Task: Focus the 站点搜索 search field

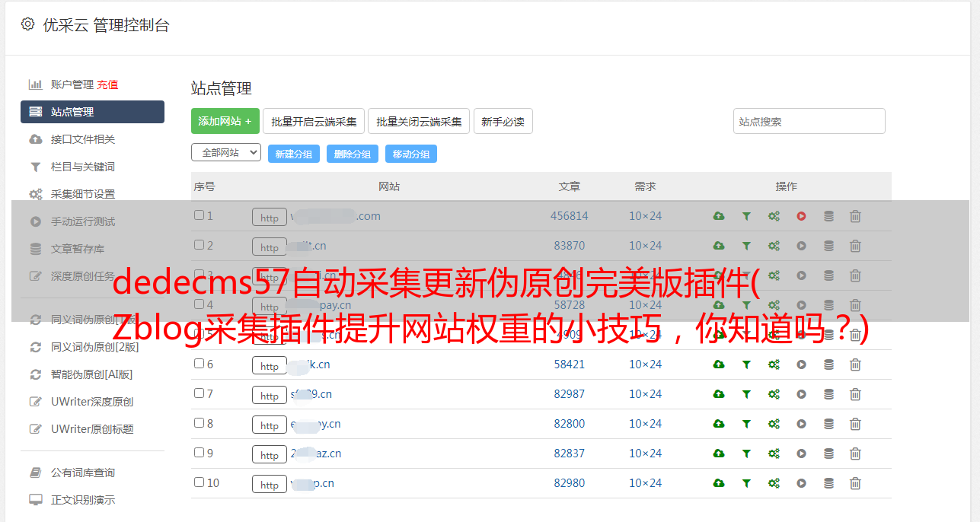Action: (809, 121)
